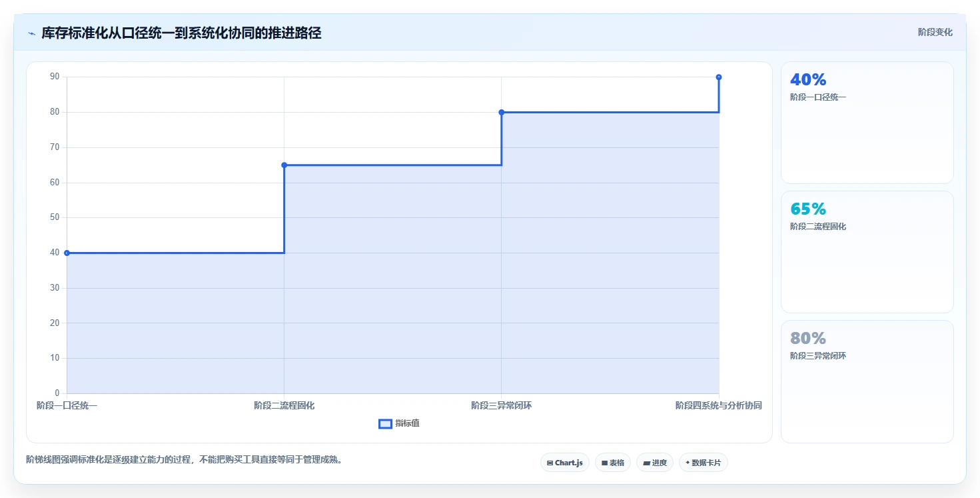Click the 0 label on the y-axis
This screenshot has width=980, height=498.
click(x=57, y=393)
